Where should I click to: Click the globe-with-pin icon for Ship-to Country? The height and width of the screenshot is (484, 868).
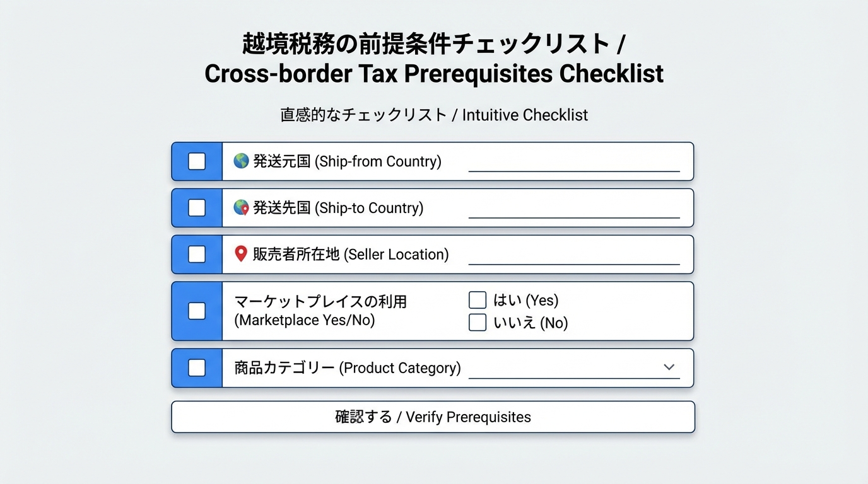240,207
